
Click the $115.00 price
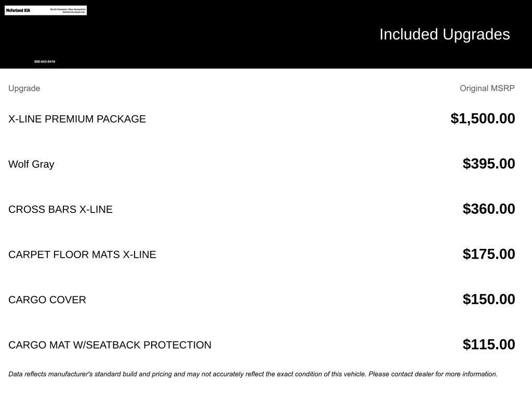(488, 344)
